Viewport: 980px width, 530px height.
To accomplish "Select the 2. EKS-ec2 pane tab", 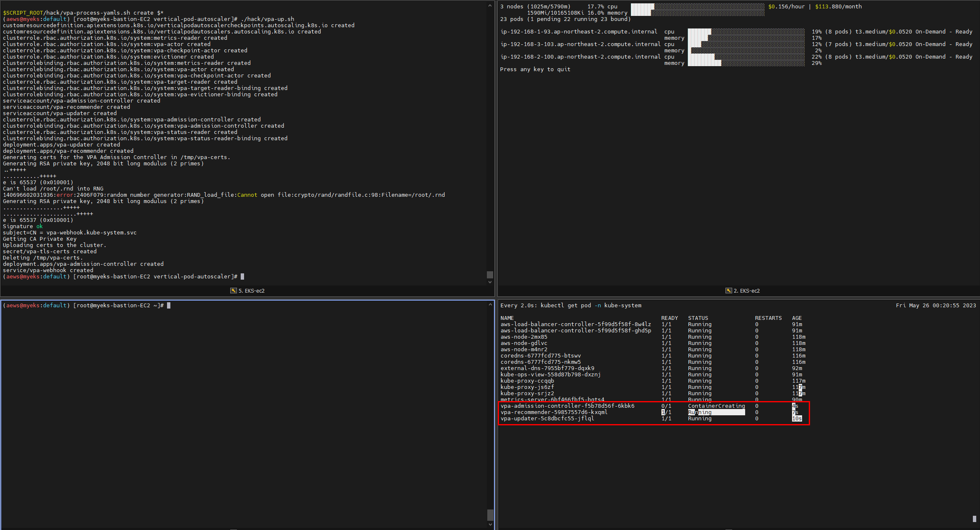I will click(746, 291).
